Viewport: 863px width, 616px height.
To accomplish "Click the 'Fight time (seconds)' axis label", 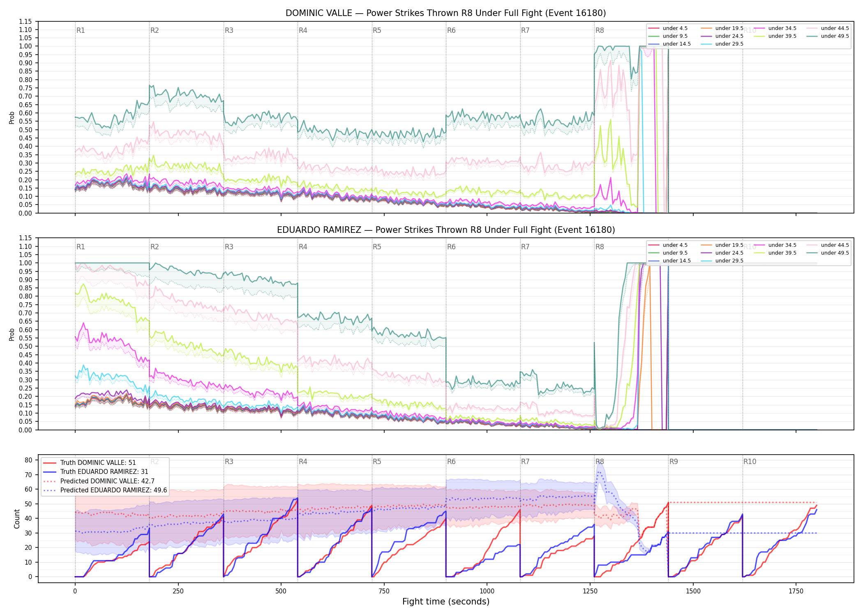I will pyautogui.click(x=446, y=602).
